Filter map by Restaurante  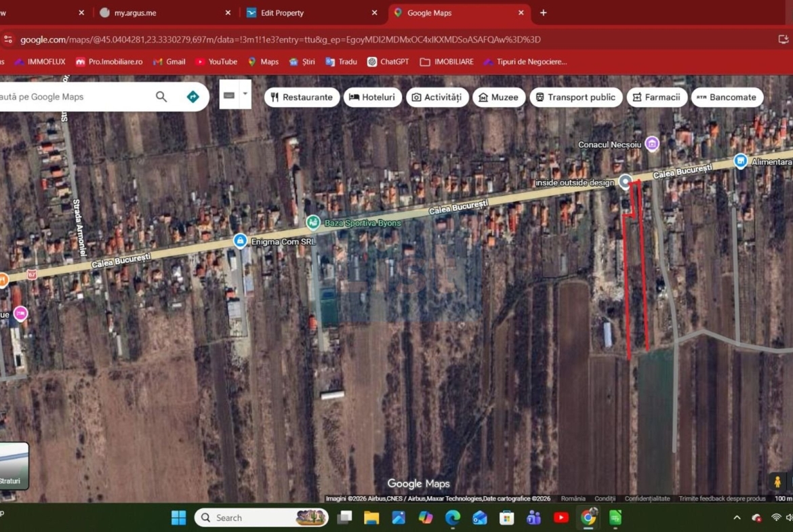coord(301,97)
